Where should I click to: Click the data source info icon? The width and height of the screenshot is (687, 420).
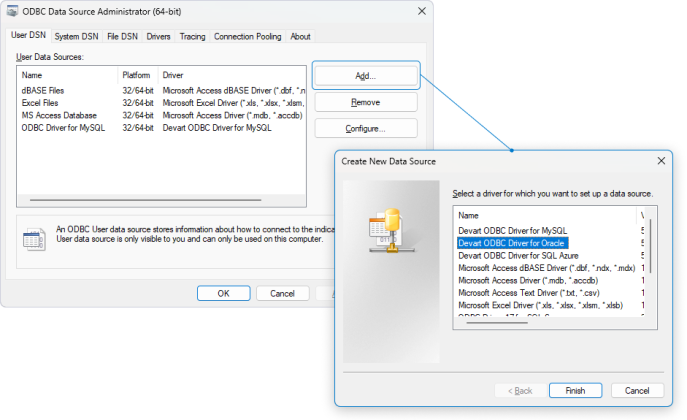(34, 238)
